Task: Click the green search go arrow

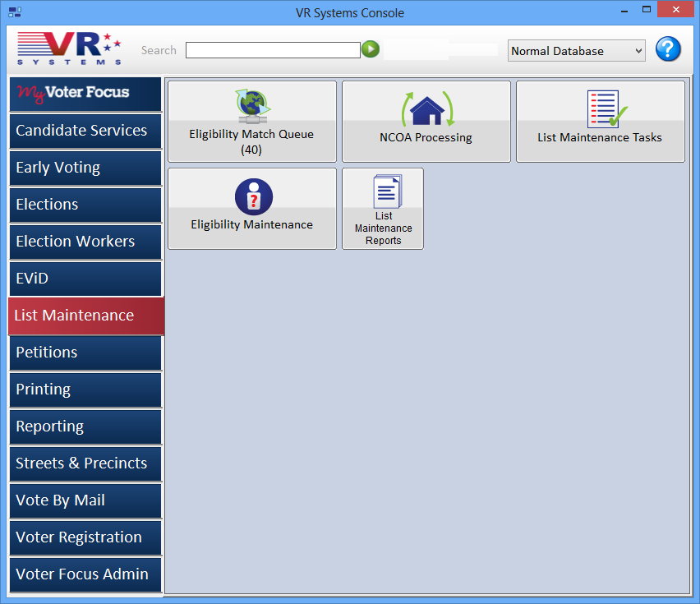Action: 371,49
